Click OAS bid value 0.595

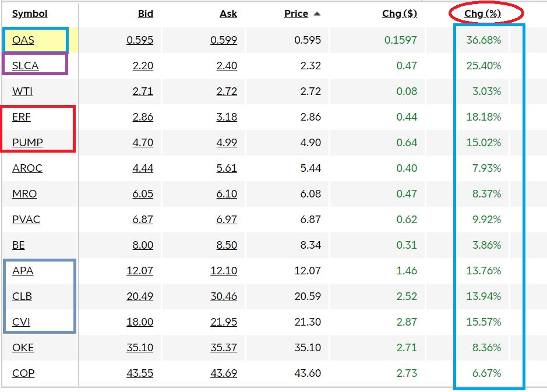click(x=140, y=40)
